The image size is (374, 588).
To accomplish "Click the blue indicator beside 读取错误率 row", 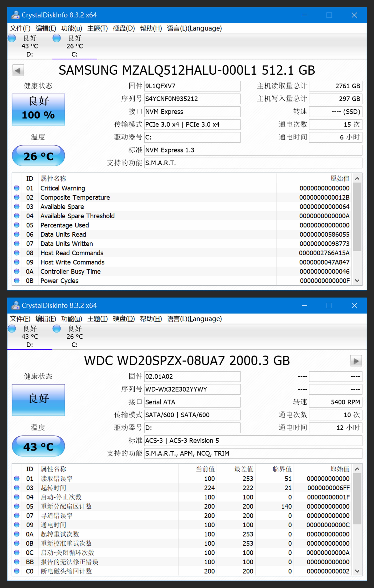I will [x=17, y=478].
